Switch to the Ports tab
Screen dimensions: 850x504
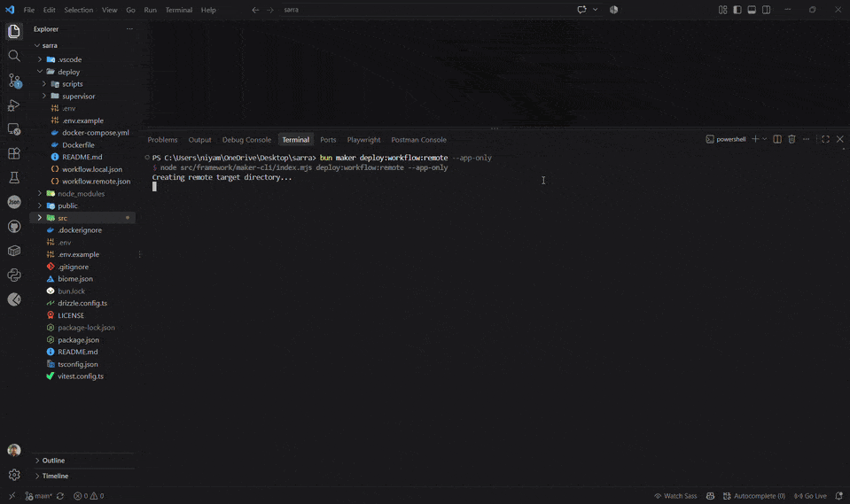pyautogui.click(x=328, y=140)
